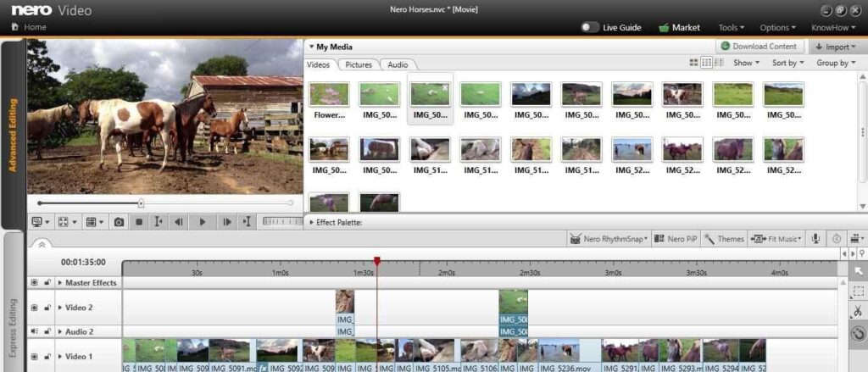Click the scissors cut tool
868x372 pixels.
coord(858,311)
